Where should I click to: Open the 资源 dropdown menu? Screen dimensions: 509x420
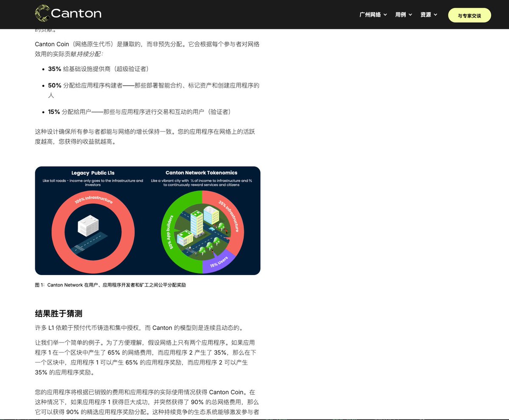[x=429, y=15]
